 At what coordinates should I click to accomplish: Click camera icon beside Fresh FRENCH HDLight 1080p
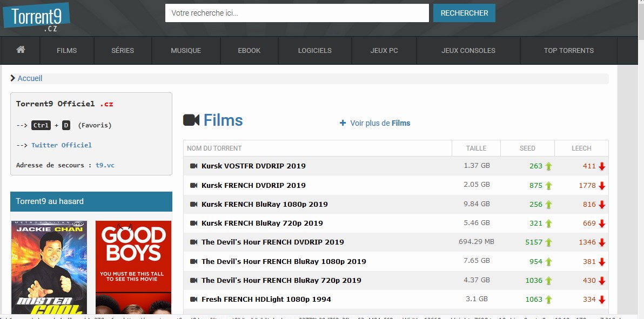pyautogui.click(x=194, y=299)
